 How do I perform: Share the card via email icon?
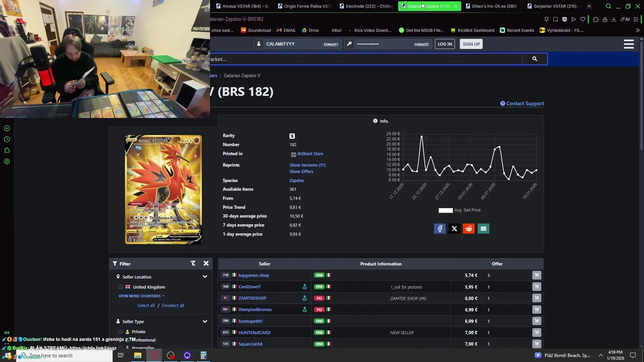484,229
